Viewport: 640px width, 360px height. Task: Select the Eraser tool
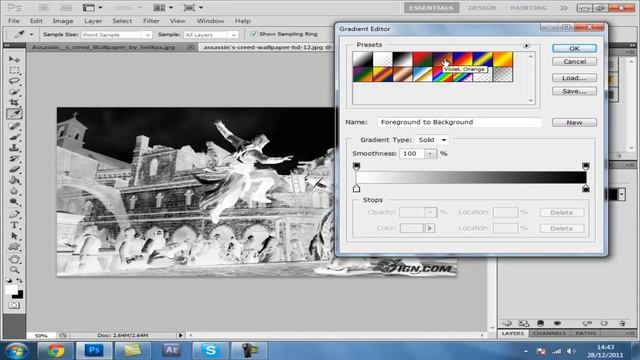(x=14, y=169)
